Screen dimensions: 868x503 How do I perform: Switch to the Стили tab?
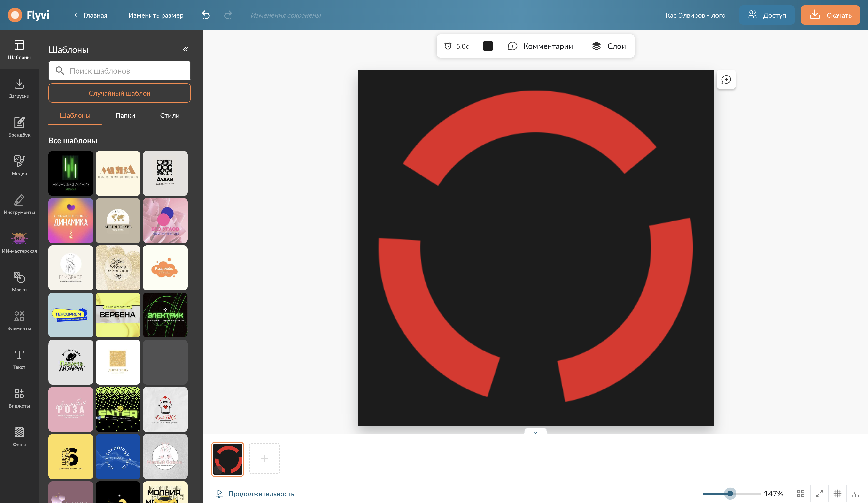pos(170,115)
